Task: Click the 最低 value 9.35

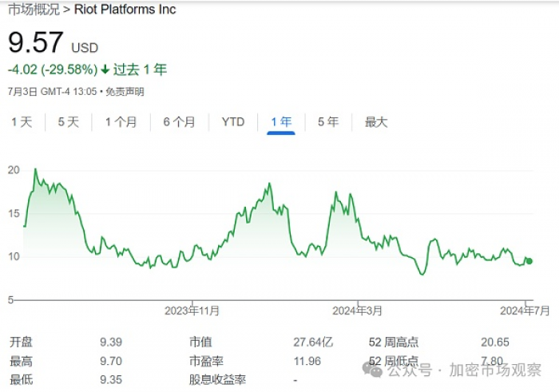Action: click(111, 380)
